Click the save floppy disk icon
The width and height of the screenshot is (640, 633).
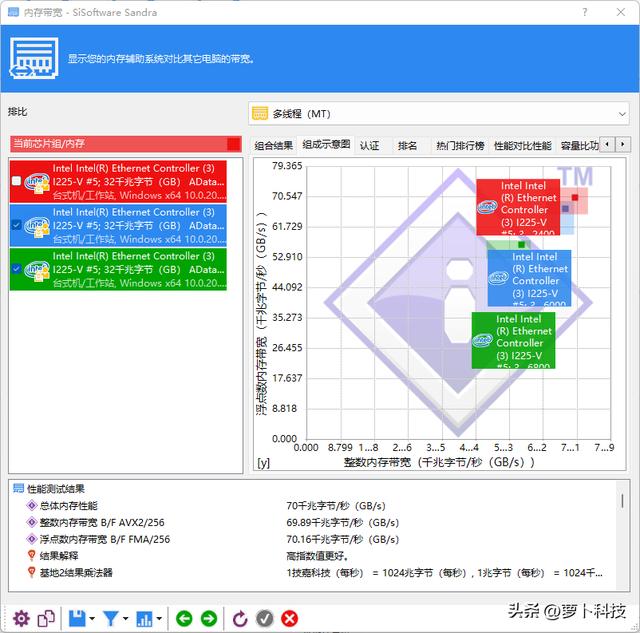[x=77, y=619]
